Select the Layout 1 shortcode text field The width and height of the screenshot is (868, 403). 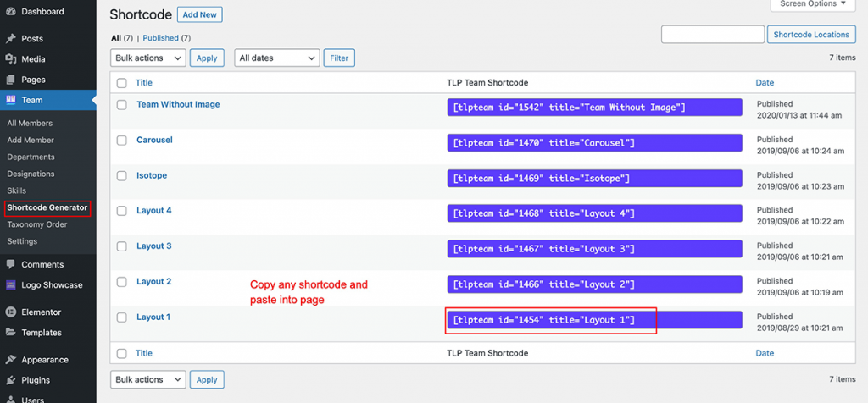coord(594,320)
